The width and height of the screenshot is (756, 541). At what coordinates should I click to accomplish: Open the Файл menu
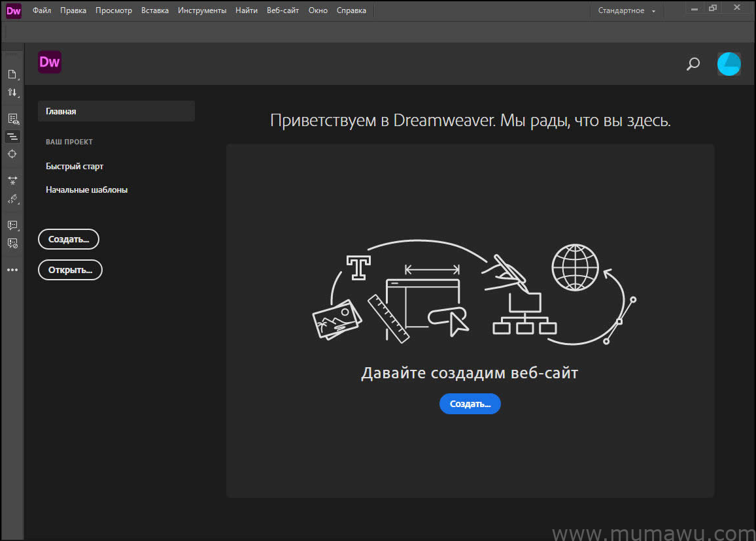point(41,10)
